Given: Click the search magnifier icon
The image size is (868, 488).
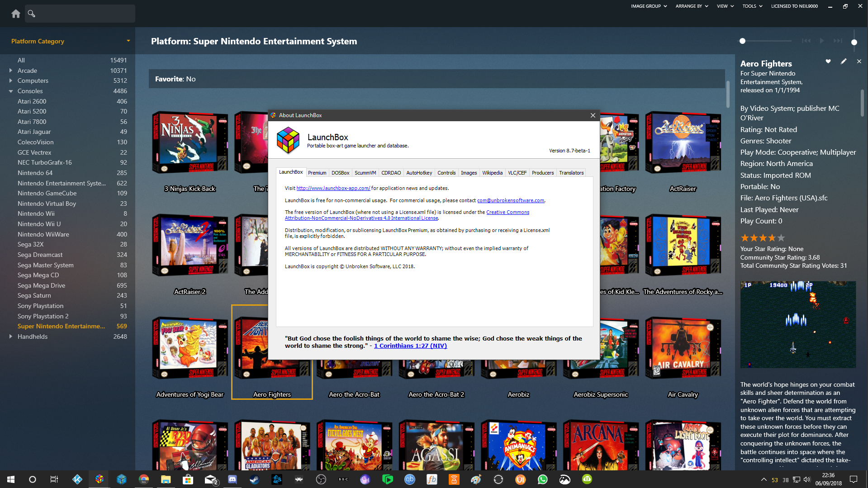Looking at the screenshot, I should tap(31, 14).
